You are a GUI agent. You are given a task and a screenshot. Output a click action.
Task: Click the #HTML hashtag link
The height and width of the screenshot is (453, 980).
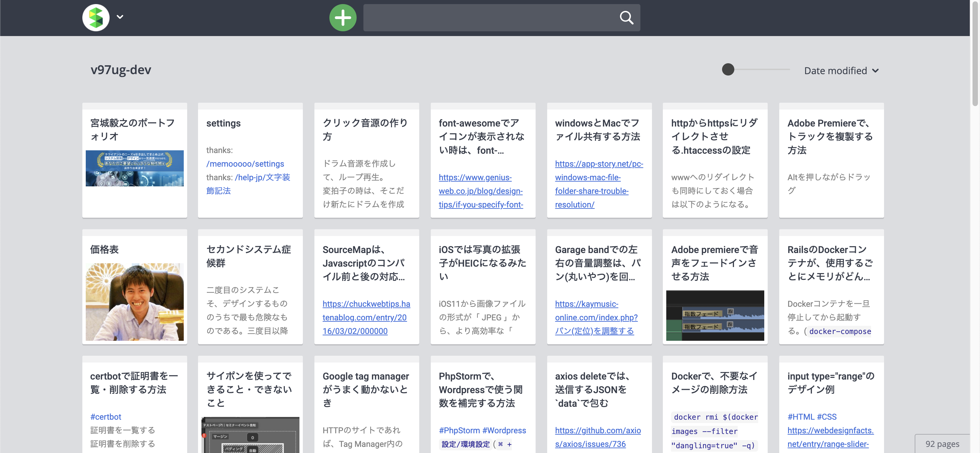click(x=800, y=417)
